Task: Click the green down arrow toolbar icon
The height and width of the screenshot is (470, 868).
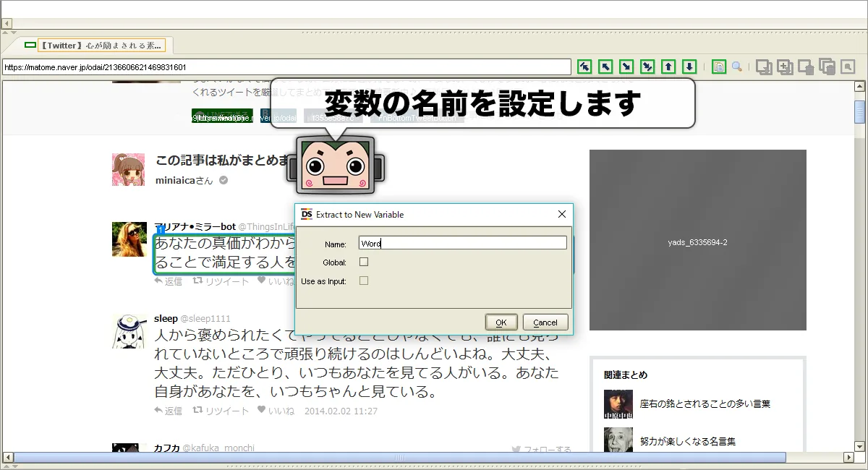Action: click(x=690, y=67)
